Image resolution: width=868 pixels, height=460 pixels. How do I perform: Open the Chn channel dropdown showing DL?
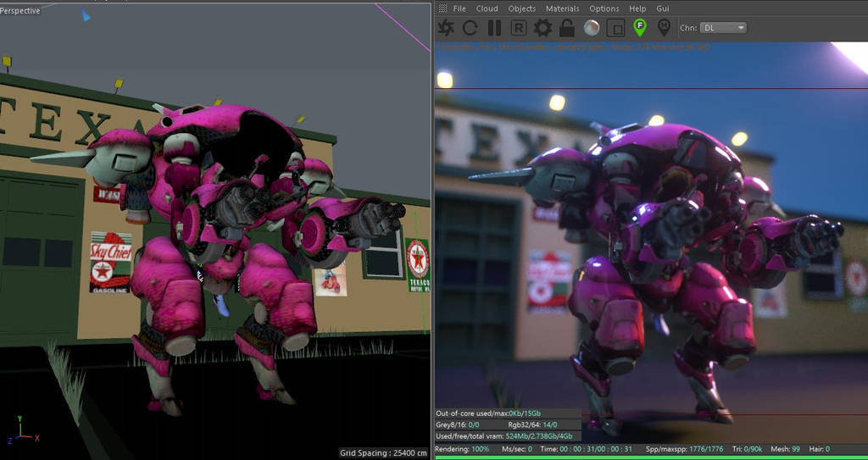[723, 28]
